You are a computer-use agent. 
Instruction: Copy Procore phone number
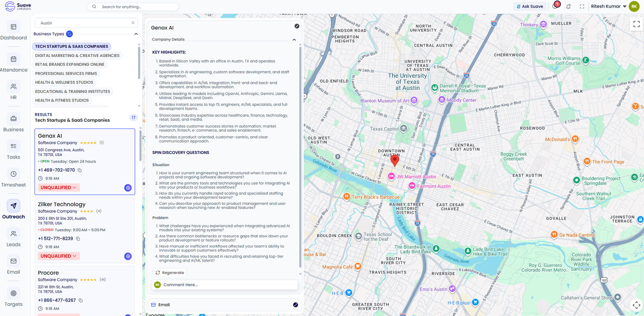(x=80, y=300)
